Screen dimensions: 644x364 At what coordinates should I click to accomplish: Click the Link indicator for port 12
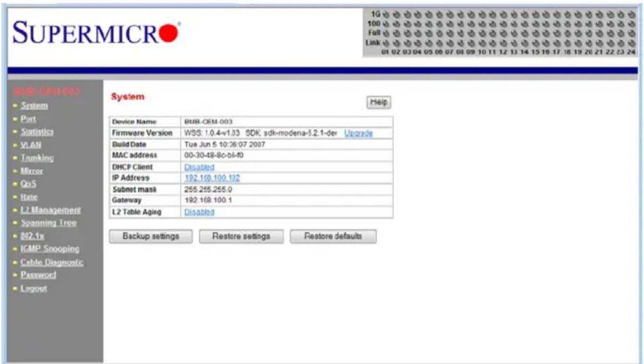coord(503,42)
